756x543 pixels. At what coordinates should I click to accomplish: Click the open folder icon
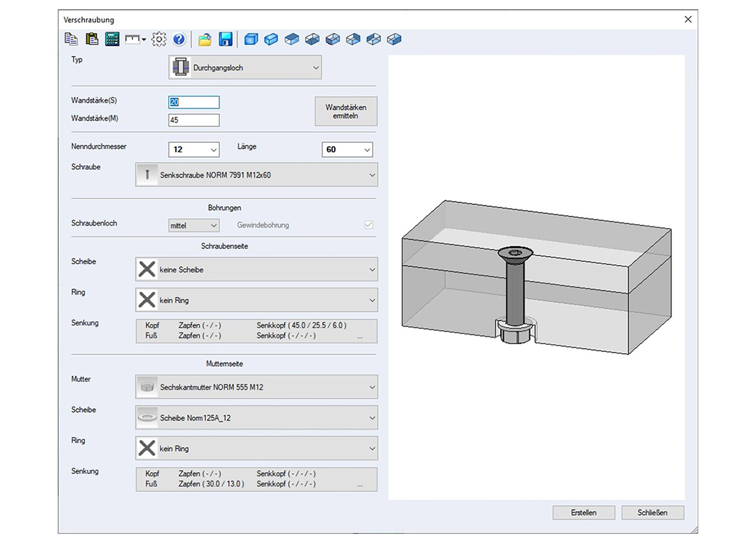205,40
